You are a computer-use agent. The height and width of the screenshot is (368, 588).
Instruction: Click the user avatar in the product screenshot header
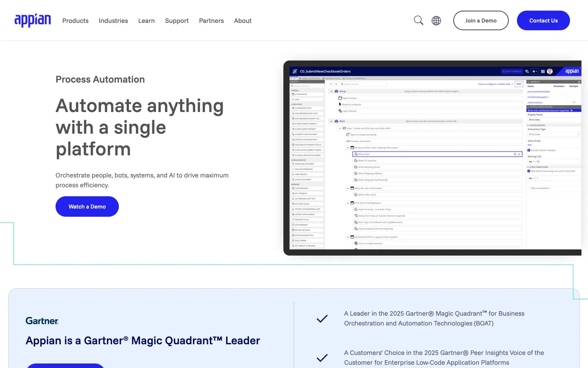pyautogui.click(x=550, y=71)
